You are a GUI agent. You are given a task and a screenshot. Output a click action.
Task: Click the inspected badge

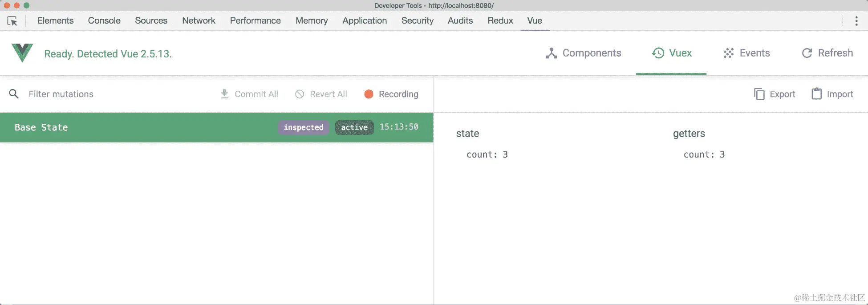(x=304, y=127)
